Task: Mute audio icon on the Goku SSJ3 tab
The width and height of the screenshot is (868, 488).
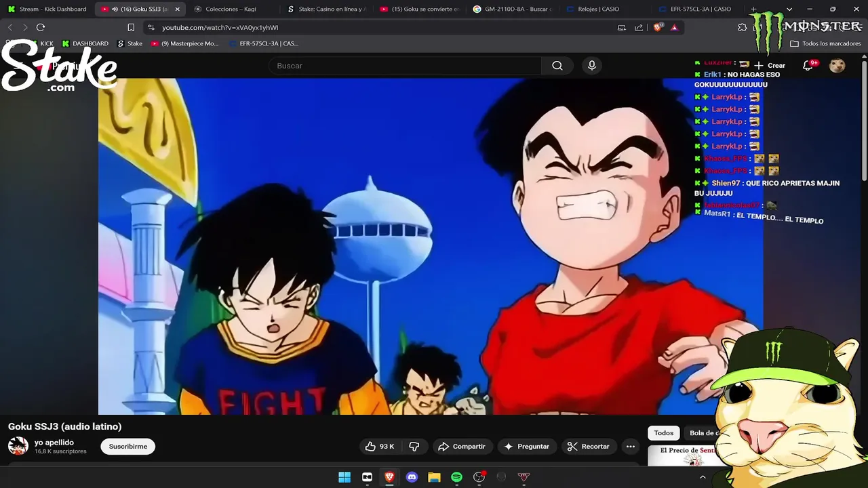Action: point(115,9)
